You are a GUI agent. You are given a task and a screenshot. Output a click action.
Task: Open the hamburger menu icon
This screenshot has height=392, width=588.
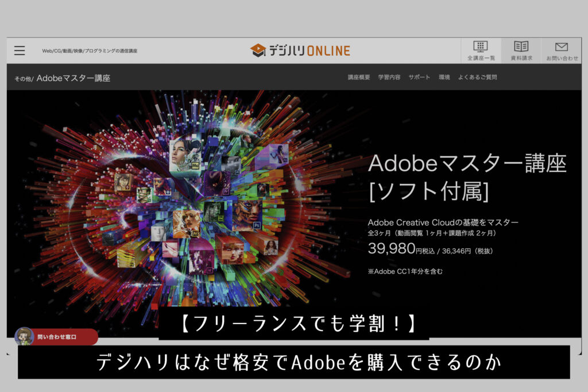pos(20,51)
